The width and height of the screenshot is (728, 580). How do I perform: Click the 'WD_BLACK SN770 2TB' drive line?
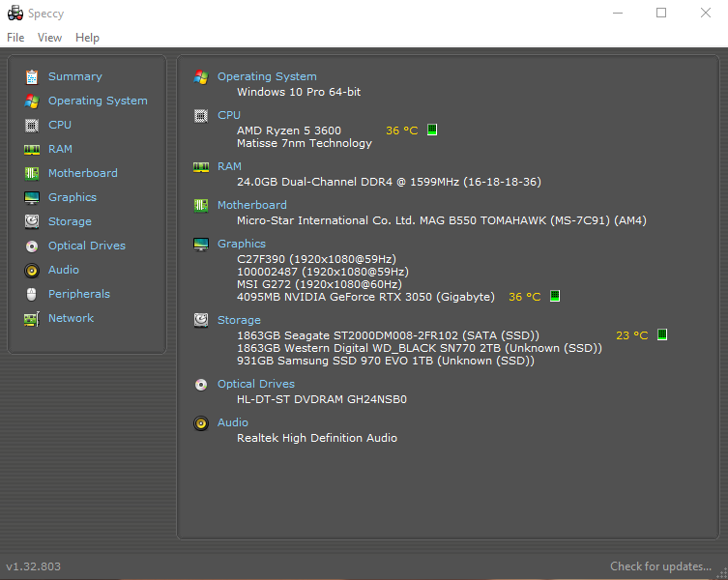pyautogui.click(x=420, y=348)
